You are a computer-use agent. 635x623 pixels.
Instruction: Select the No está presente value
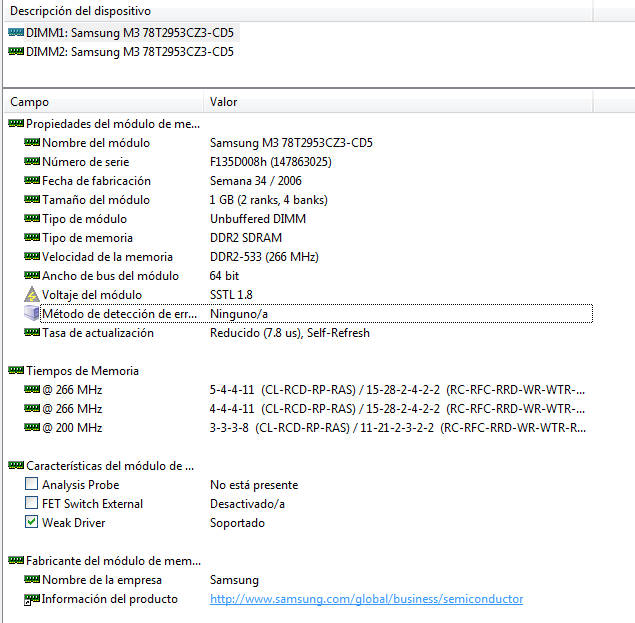tap(254, 485)
